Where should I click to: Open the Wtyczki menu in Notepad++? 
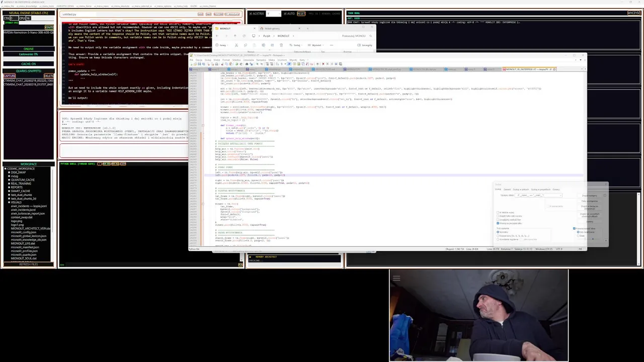click(293, 60)
